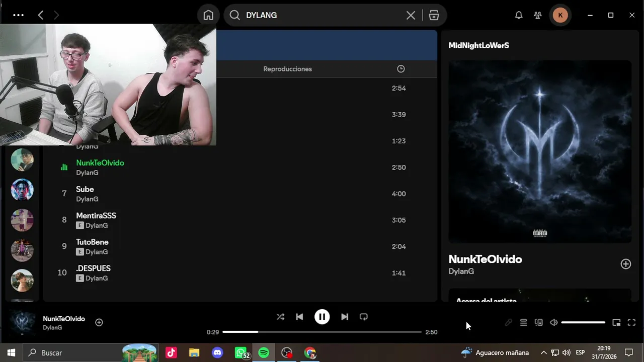This screenshot has height=362, width=644.
Task: Go forward with the right arrow
Action: pyautogui.click(x=56, y=15)
